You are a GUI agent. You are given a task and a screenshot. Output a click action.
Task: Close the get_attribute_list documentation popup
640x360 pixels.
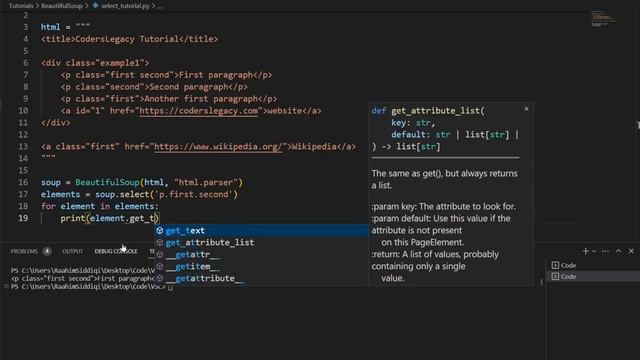tap(526, 109)
